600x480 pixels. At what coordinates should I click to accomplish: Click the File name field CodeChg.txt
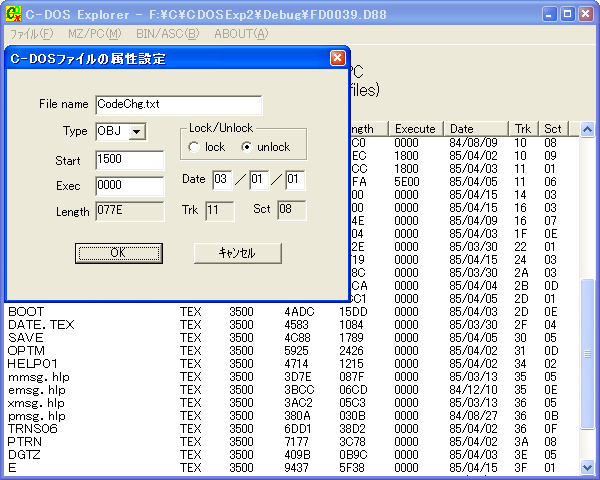179,105
